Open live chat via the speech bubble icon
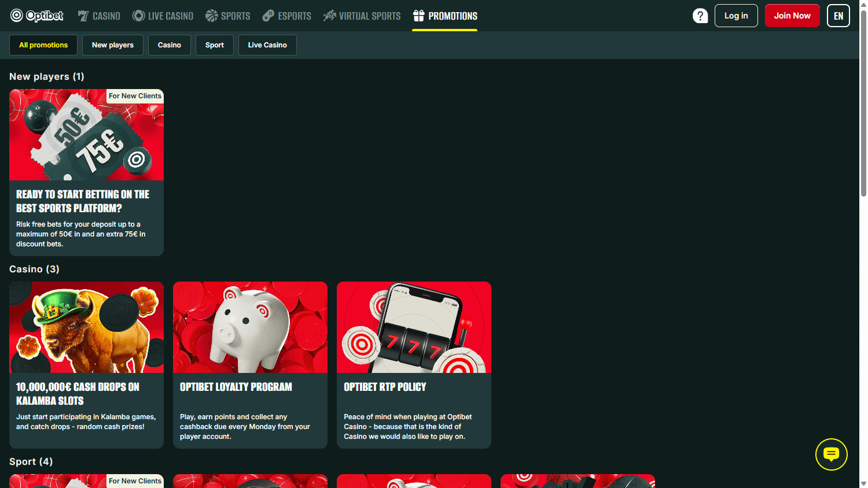This screenshot has width=868, height=488. pyautogui.click(x=832, y=454)
